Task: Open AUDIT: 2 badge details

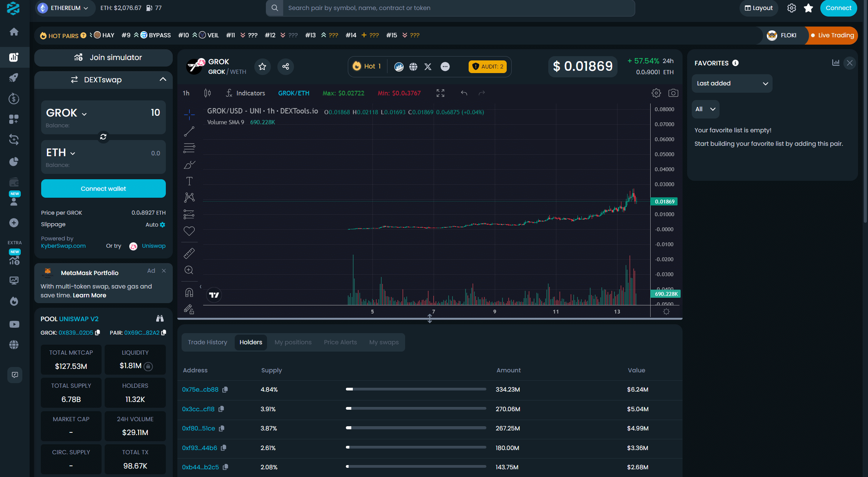Action: click(x=487, y=67)
